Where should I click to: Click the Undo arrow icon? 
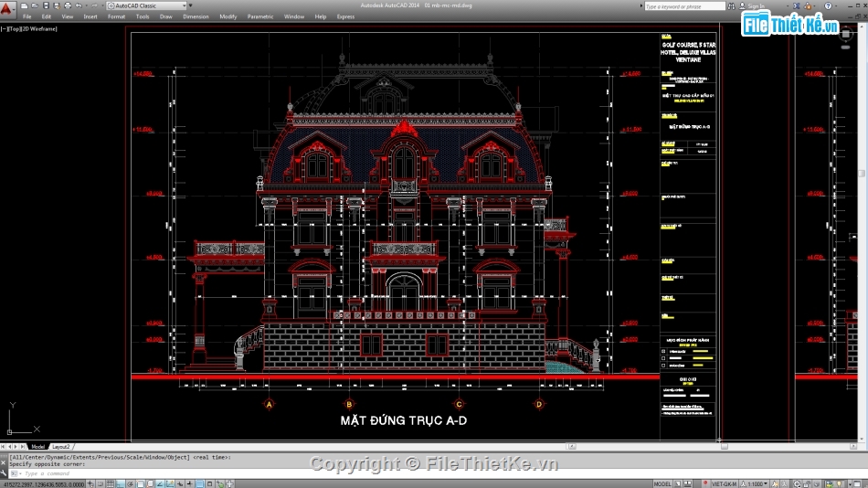point(79,5)
